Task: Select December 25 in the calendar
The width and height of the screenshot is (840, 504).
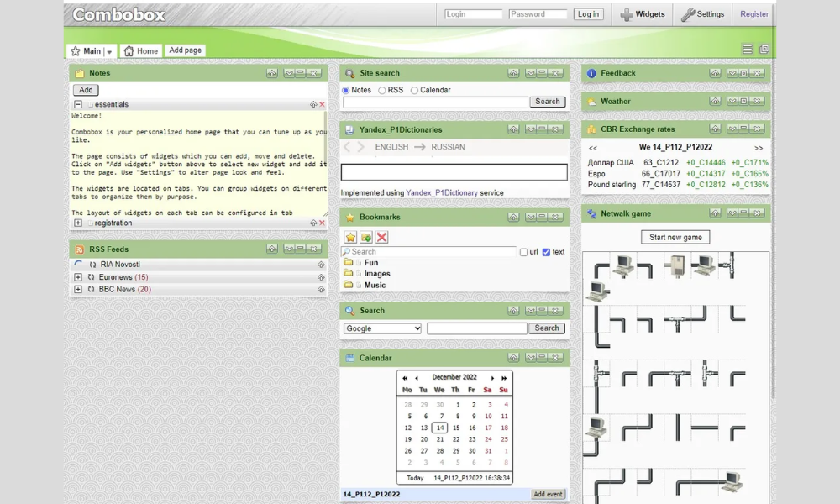Action: pyautogui.click(x=504, y=439)
